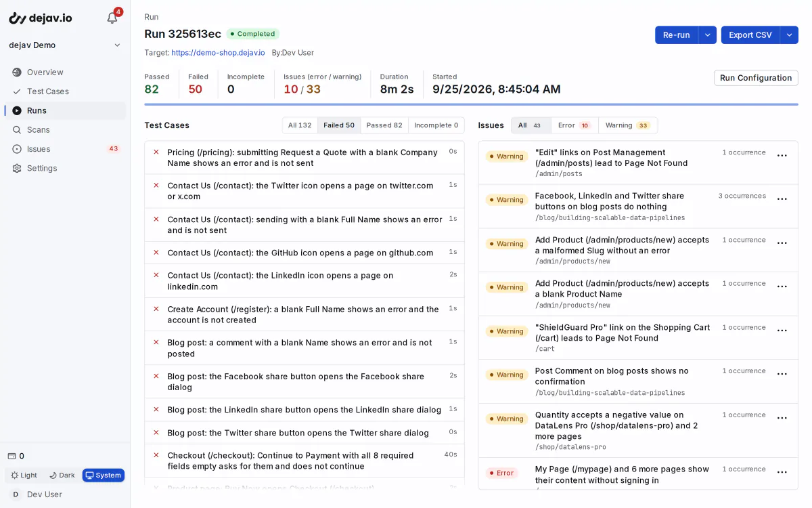Open the notifications bell
Image resolution: width=812 pixels, height=508 pixels.
[112, 18]
